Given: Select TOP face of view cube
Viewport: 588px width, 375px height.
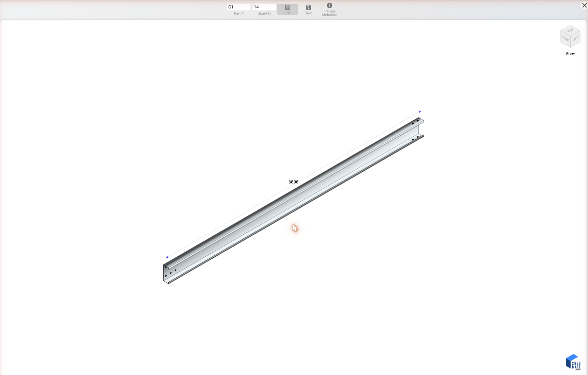Looking at the screenshot, I should coord(570,30).
